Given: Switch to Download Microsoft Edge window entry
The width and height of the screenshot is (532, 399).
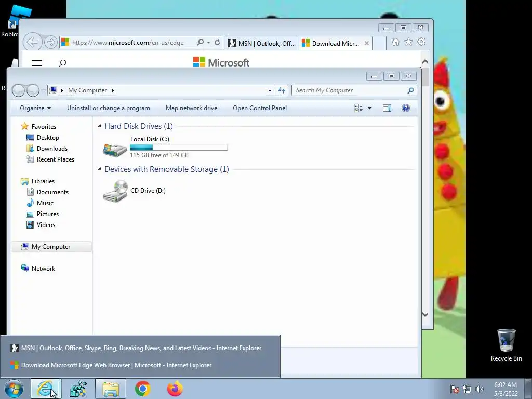Looking at the screenshot, I should [x=140, y=365].
